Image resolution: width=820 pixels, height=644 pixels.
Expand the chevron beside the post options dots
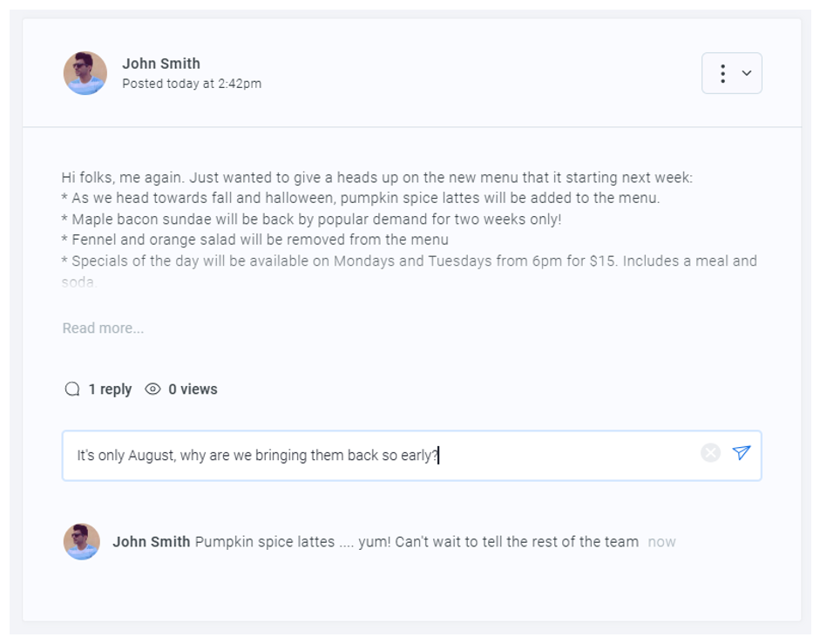[747, 73]
